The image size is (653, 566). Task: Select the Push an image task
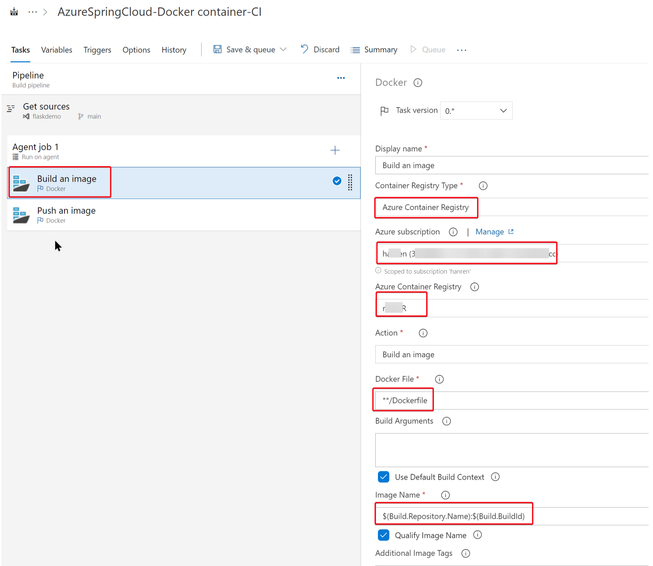[184, 214]
